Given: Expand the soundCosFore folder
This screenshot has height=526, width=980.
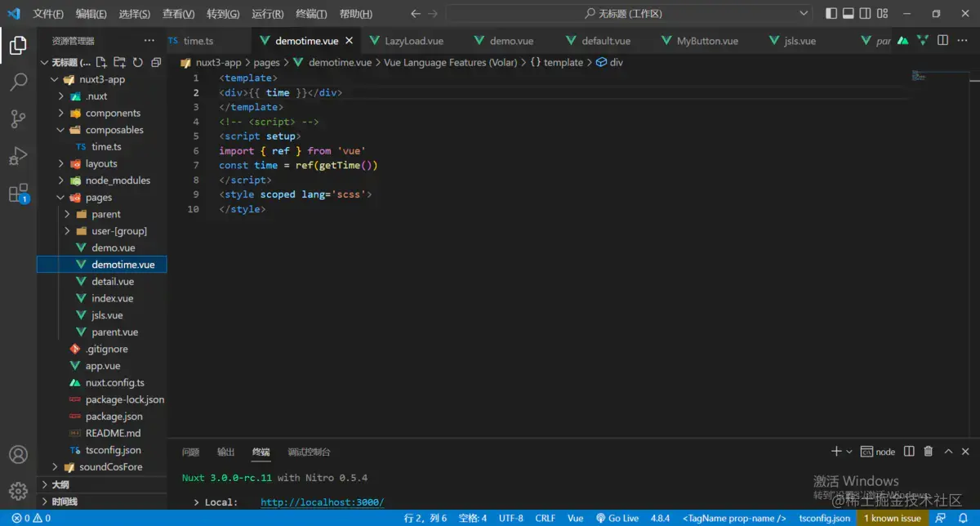Looking at the screenshot, I should coord(55,467).
